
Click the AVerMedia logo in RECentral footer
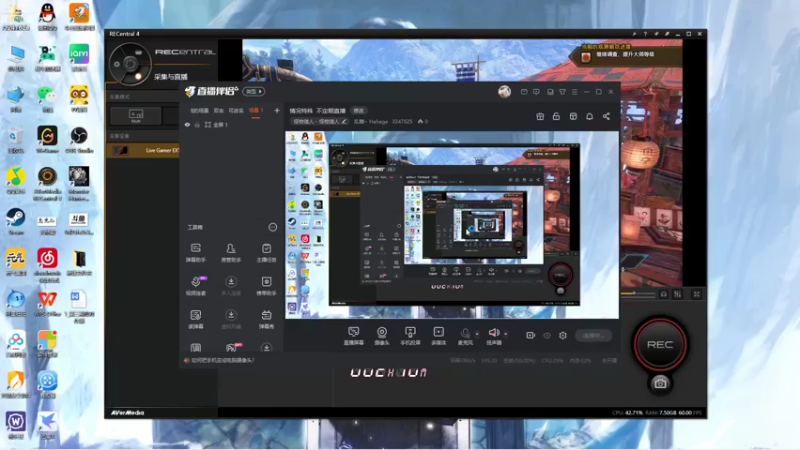coord(128,412)
